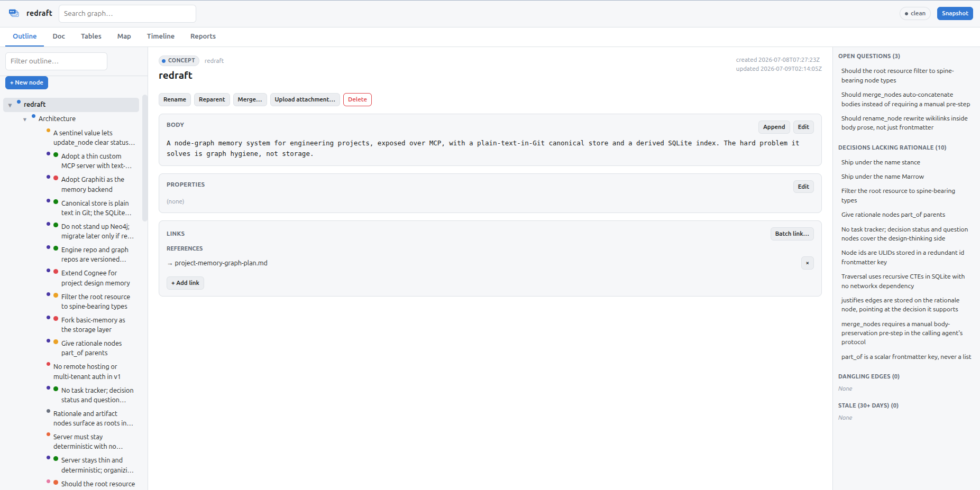This screenshot has height=490, width=980.
Task: Open Batch link dialog
Action: 792,234
